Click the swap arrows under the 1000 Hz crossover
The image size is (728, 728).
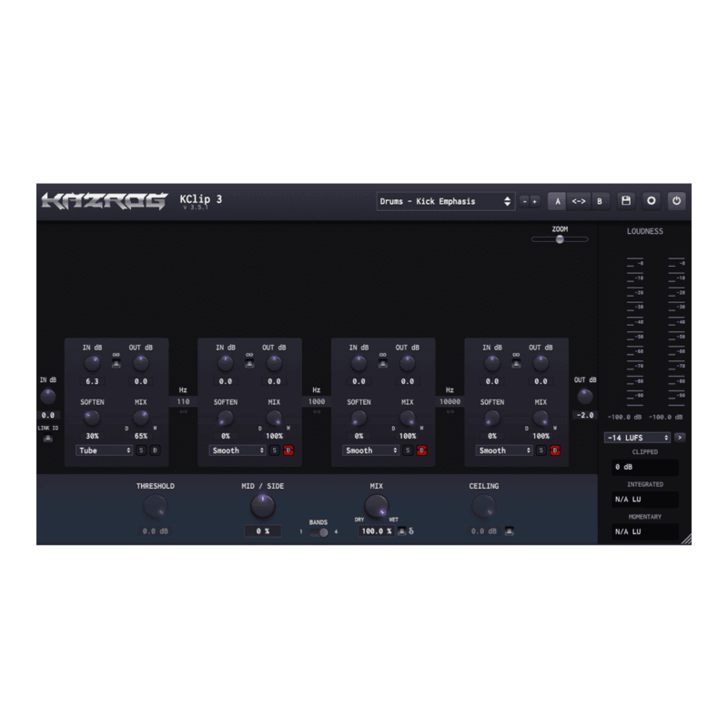(x=317, y=412)
